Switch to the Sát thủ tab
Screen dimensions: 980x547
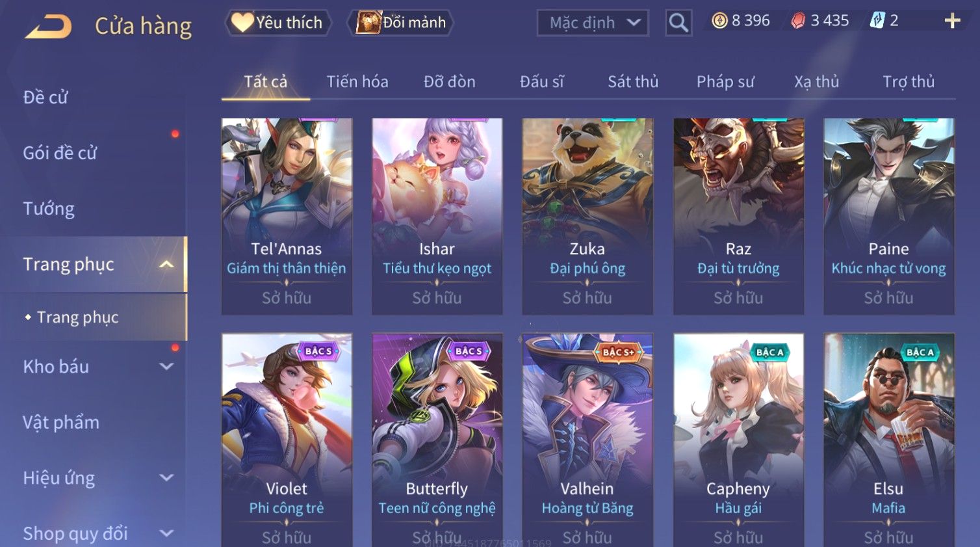[x=633, y=82]
